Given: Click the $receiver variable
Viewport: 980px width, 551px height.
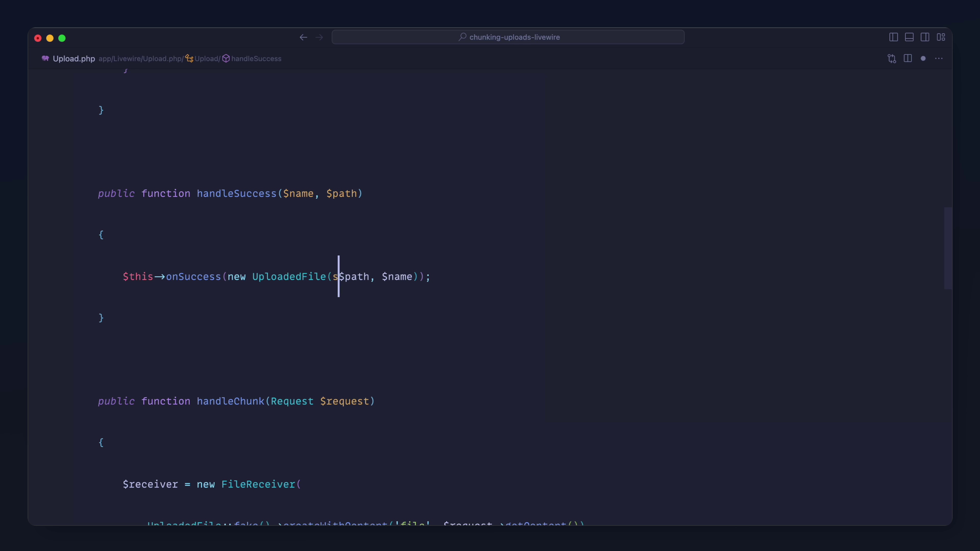Looking at the screenshot, I should (150, 484).
